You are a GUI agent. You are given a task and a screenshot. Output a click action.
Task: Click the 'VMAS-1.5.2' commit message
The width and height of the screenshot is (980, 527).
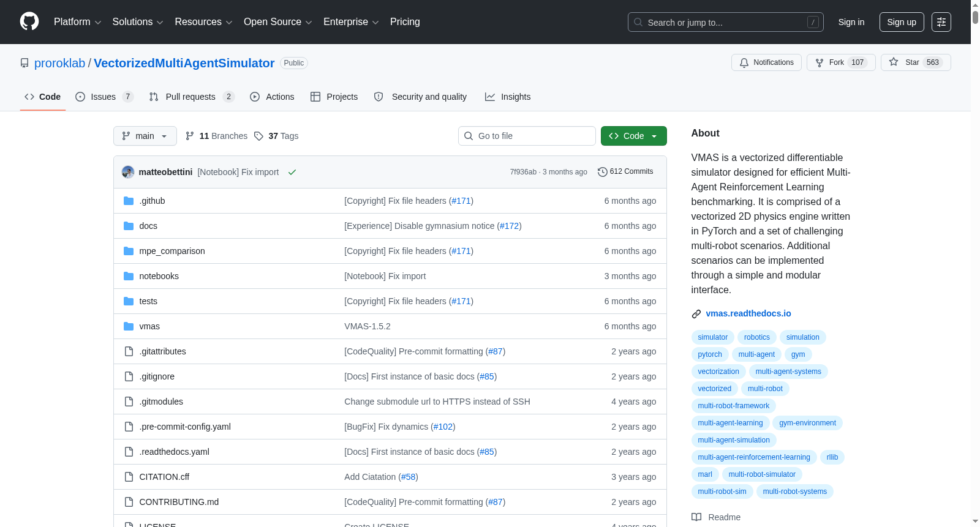pyautogui.click(x=367, y=326)
